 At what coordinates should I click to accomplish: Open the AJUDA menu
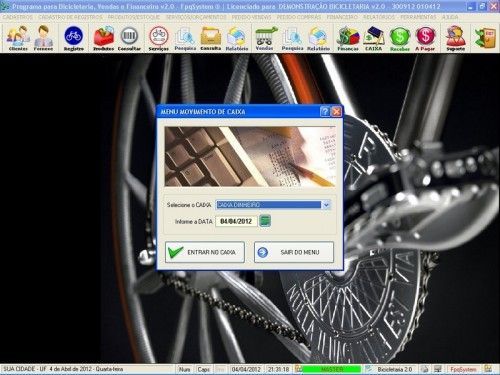[450, 17]
